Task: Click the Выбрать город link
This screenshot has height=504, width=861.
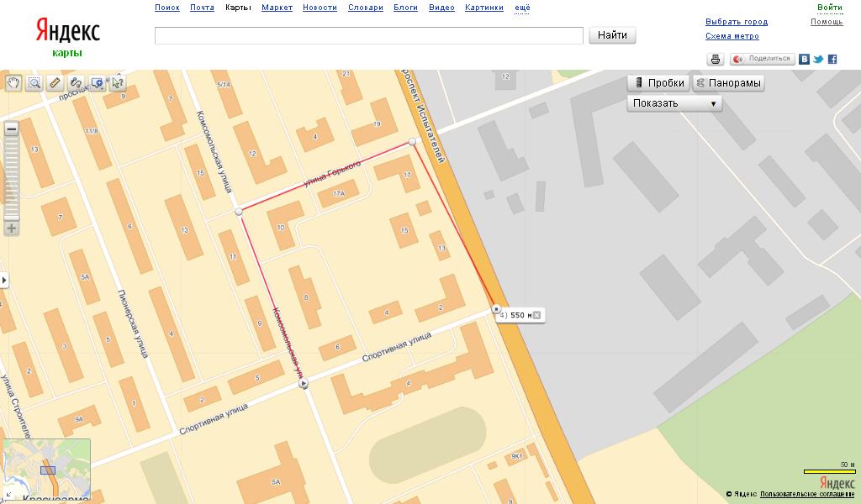Action: [737, 22]
